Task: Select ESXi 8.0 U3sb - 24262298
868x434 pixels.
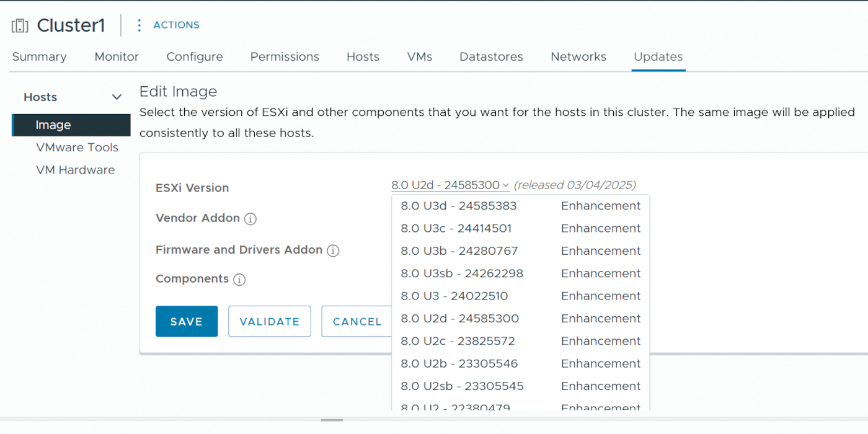Action: pos(461,273)
